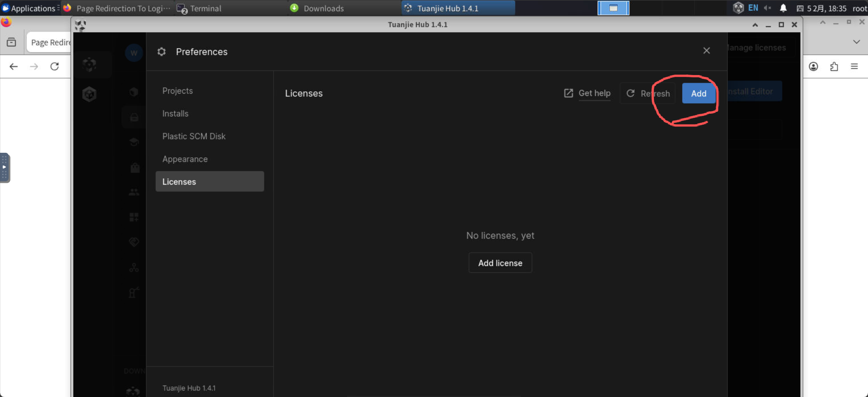This screenshot has width=868, height=397.
Task: Go forward in the Firefox window
Action: point(34,66)
